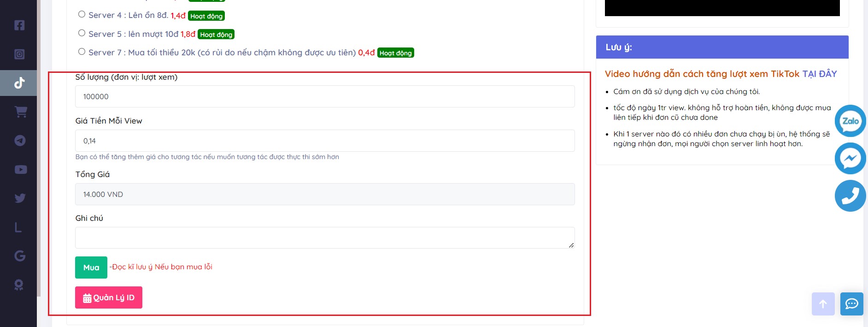Open Quản Lý ID button

(x=109, y=297)
